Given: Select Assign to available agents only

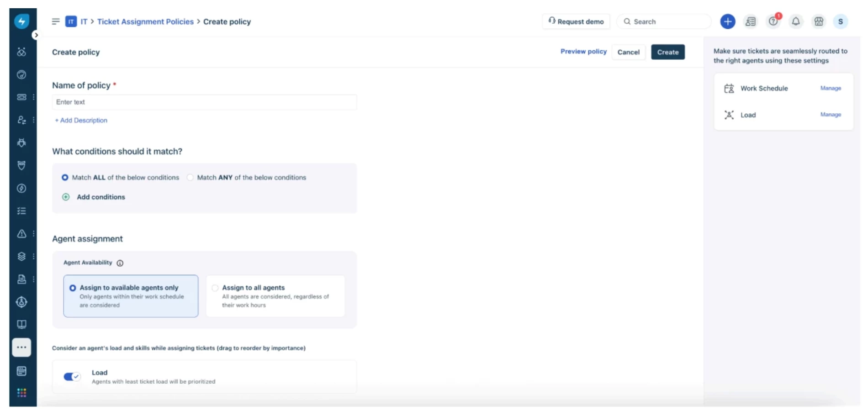Looking at the screenshot, I should [x=131, y=296].
